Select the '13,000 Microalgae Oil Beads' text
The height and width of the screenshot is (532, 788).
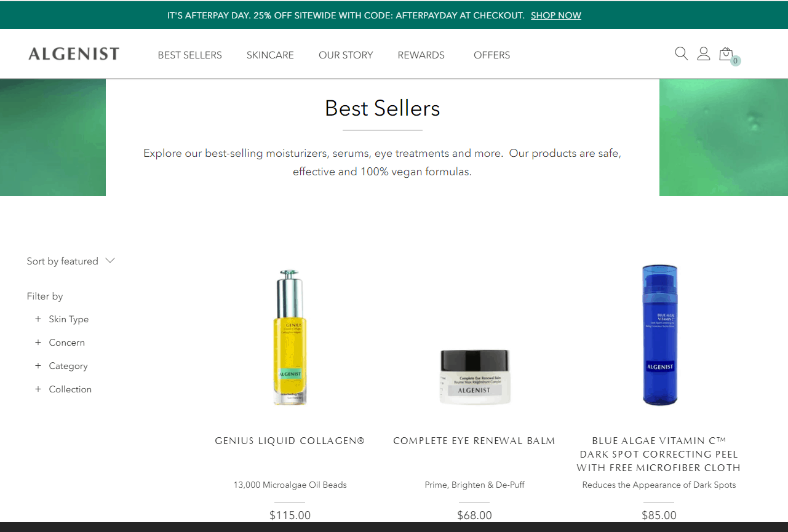click(x=290, y=485)
